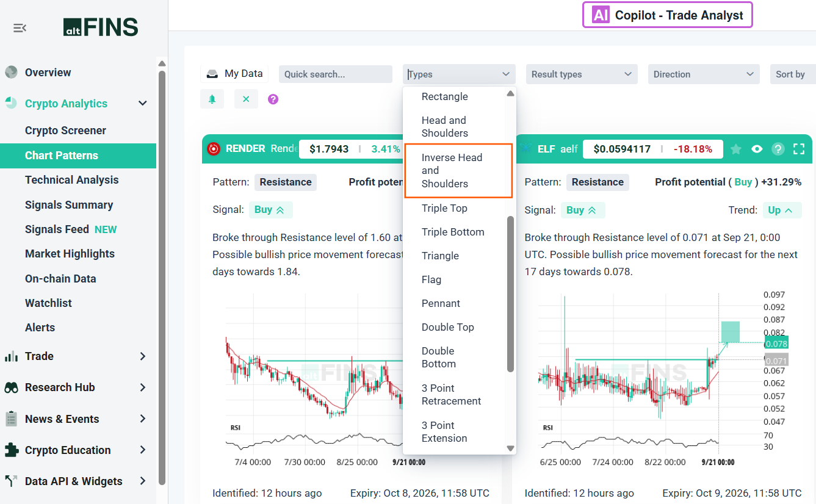Open Market Highlights
The image size is (816, 504).
[70, 254]
